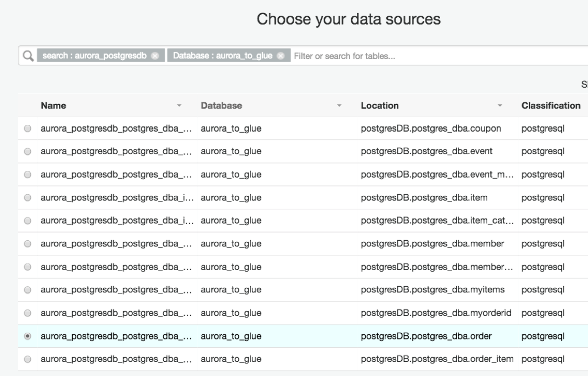Choose the order_item table radio button
This screenshot has height=376, width=588.
tap(27, 359)
